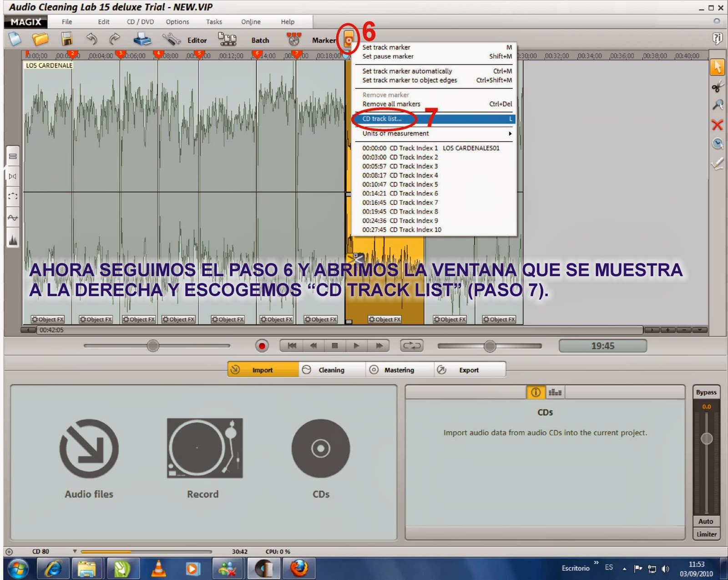Show the info panel icon
This screenshot has width=728, height=580.
536,392
